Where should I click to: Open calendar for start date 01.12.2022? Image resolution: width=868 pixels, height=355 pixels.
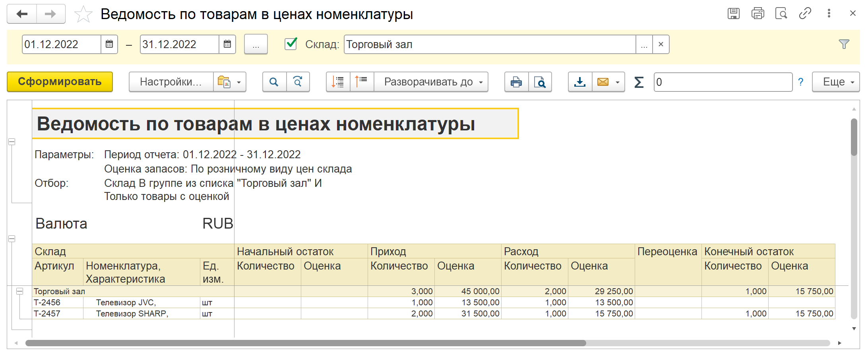point(109,44)
